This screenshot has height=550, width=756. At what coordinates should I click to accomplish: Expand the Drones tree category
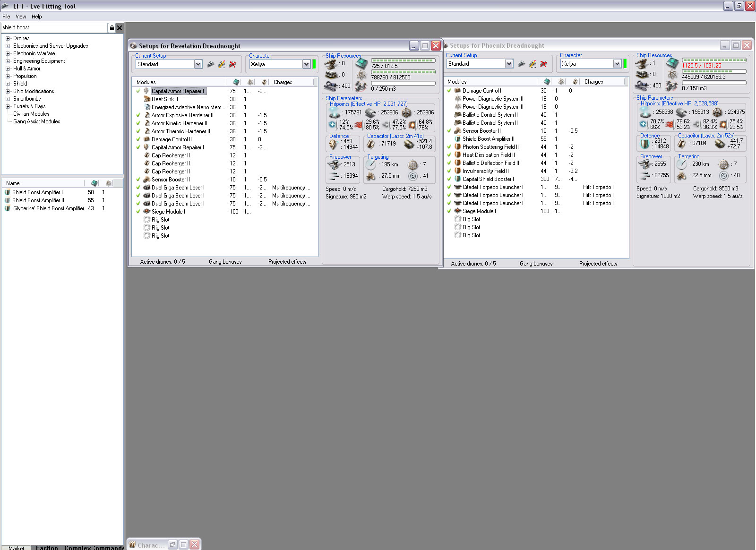point(8,38)
